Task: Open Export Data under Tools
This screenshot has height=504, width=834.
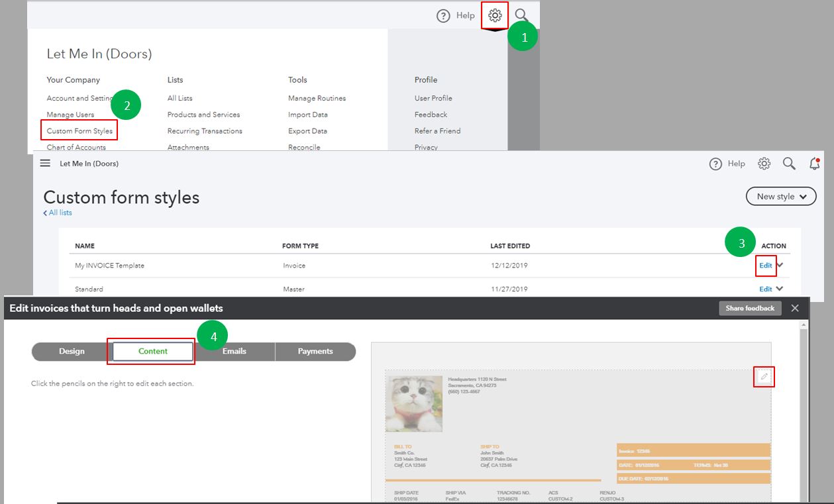Action: coord(307,131)
